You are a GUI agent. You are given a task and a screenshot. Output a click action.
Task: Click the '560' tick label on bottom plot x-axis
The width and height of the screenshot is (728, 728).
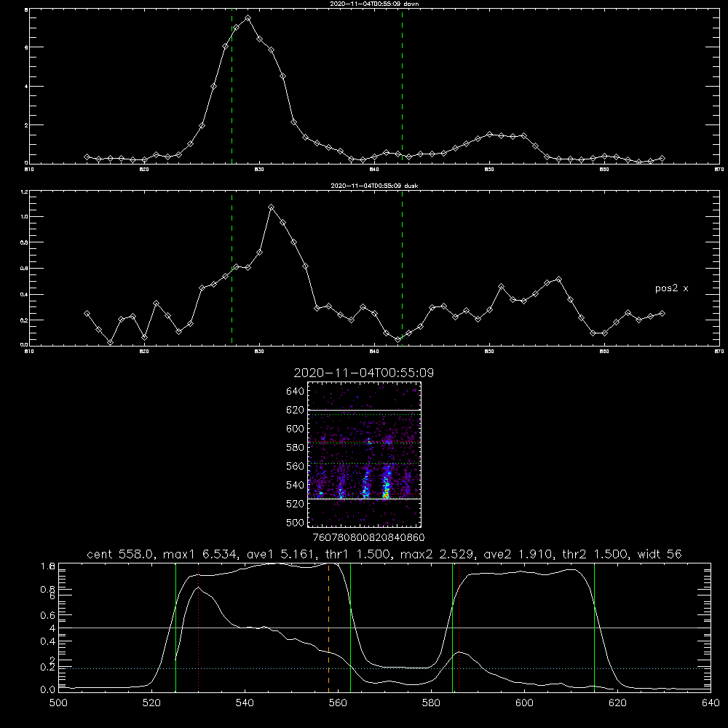[x=338, y=703]
